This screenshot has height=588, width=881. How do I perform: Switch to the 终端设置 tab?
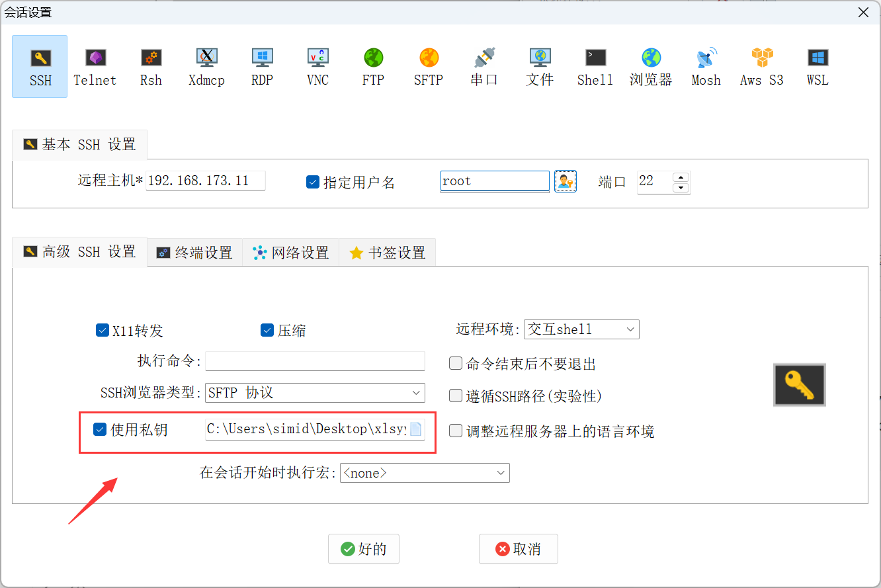194,253
